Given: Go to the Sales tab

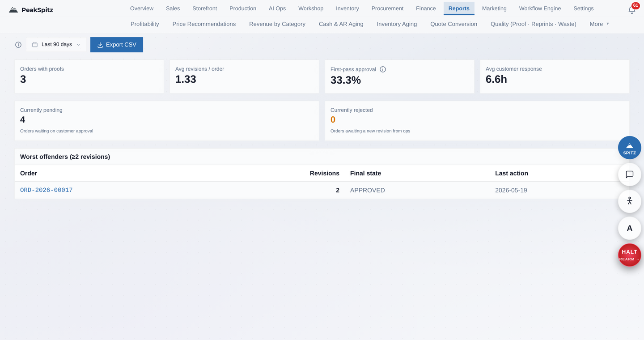Looking at the screenshot, I should pyautogui.click(x=173, y=8).
